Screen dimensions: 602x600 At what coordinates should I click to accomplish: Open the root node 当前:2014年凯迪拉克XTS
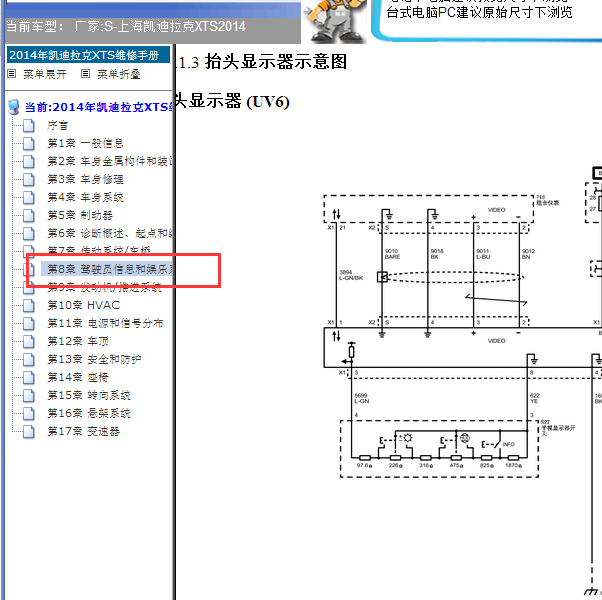(x=98, y=107)
